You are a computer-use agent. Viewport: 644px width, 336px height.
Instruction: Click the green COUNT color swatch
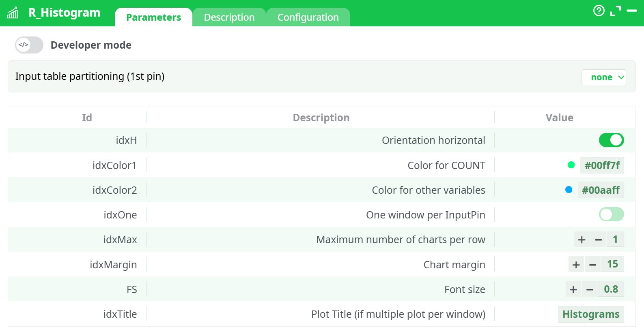pos(571,165)
